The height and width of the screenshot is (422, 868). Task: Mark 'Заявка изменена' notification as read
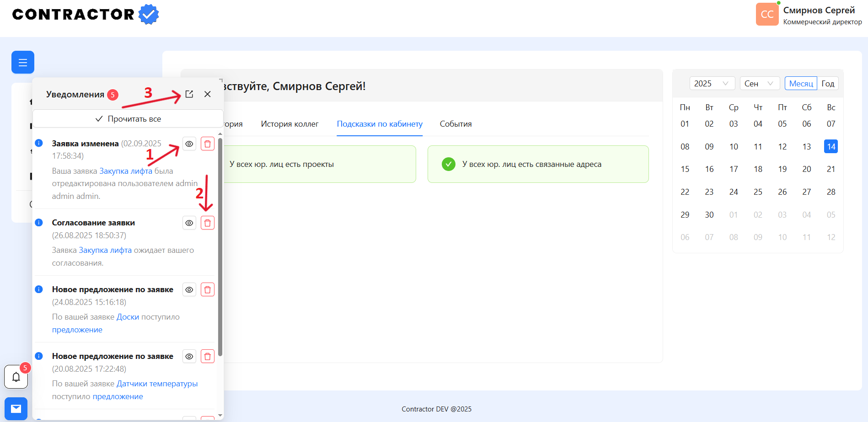tap(189, 144)
